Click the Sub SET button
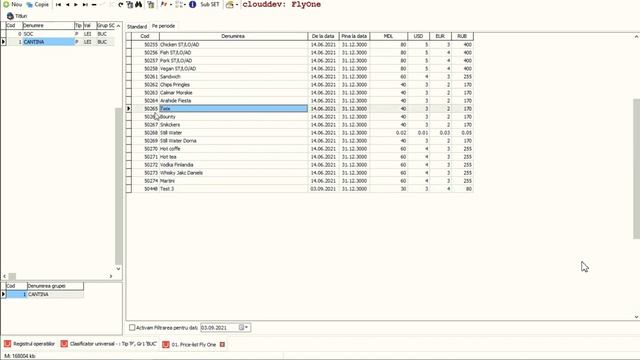 (x=209, y=4)
